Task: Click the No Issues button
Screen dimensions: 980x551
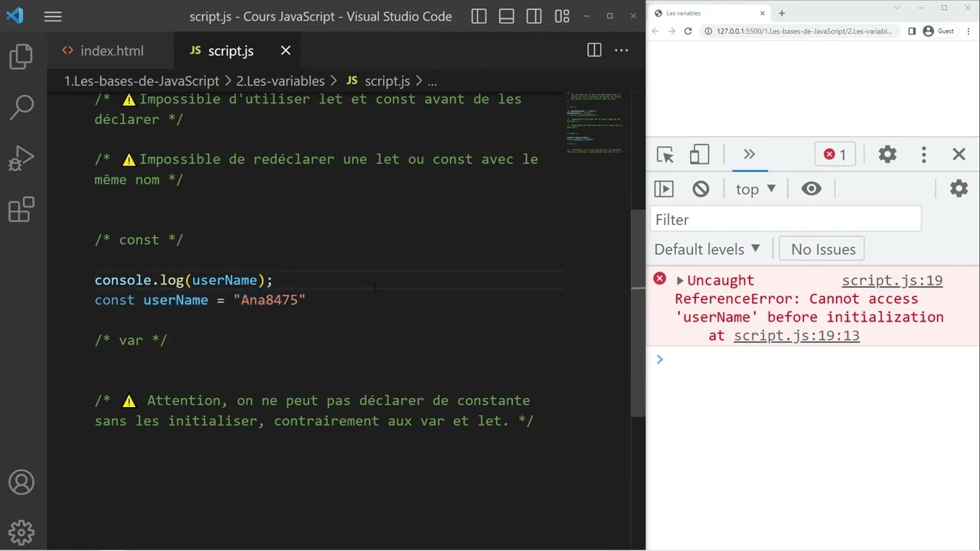Action: 823,249
